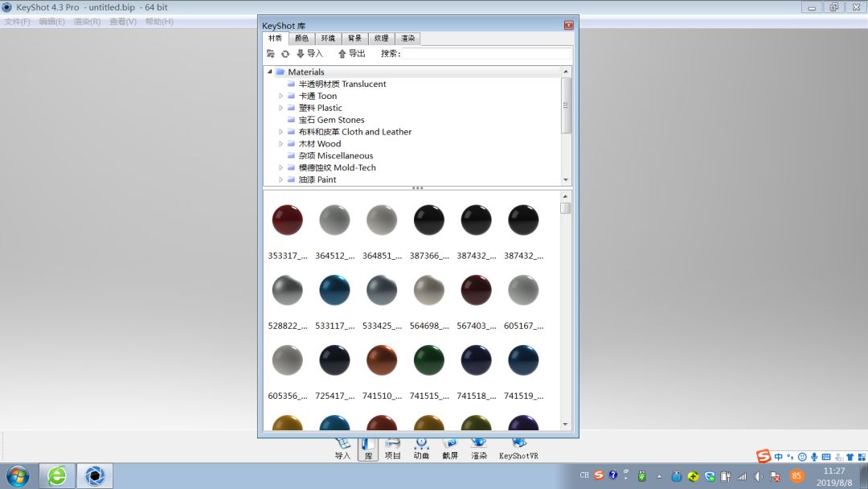Select the dark red 353317 material
The height and width of the screenshot is (489, 868).
point(287,220)
